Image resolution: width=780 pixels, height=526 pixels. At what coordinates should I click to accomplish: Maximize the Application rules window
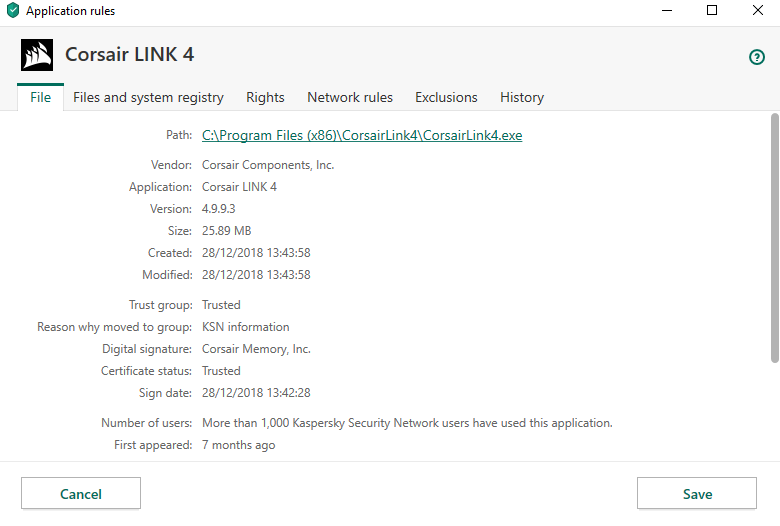click(712, 11)
